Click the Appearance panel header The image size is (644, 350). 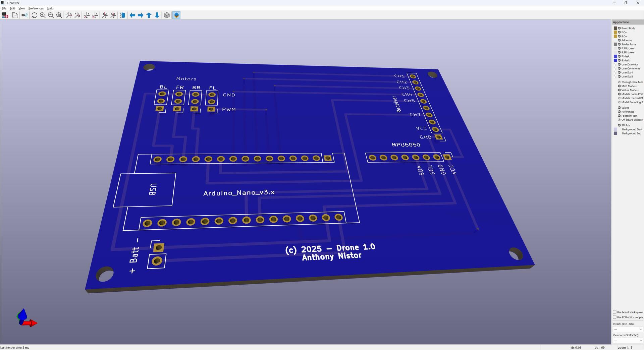coord(628,22)
